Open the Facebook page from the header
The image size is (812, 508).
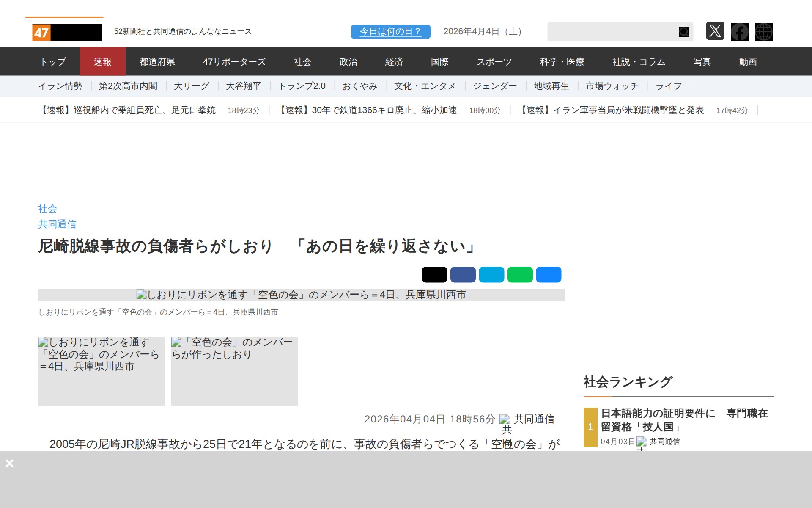click(x=739, y=31)
